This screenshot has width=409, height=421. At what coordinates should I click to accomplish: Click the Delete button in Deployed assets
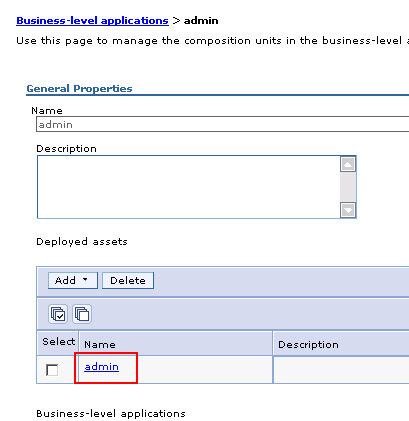point(128,280)
